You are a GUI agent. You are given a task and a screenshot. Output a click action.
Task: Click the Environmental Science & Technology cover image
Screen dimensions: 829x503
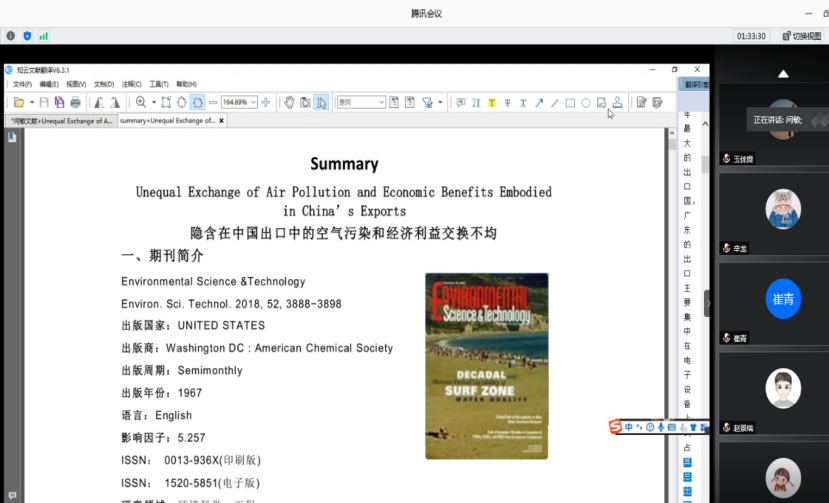(x=486, y=366)
